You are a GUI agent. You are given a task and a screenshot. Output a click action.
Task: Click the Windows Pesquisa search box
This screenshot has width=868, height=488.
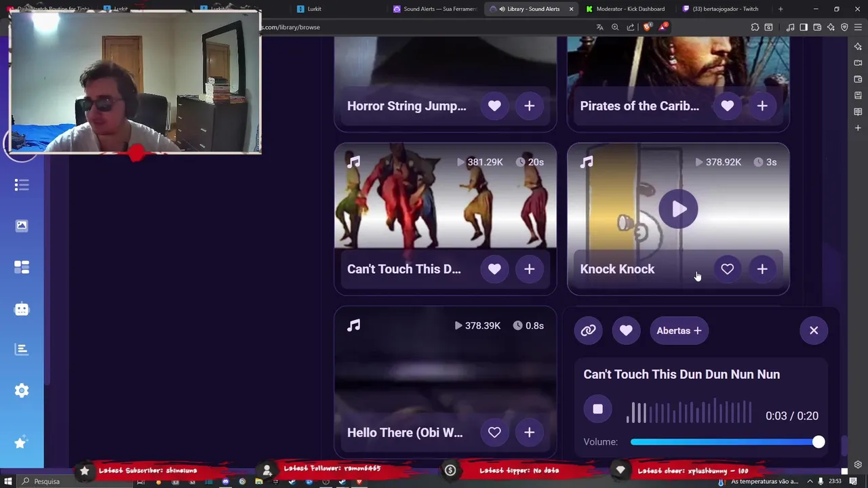pos(75,481)
